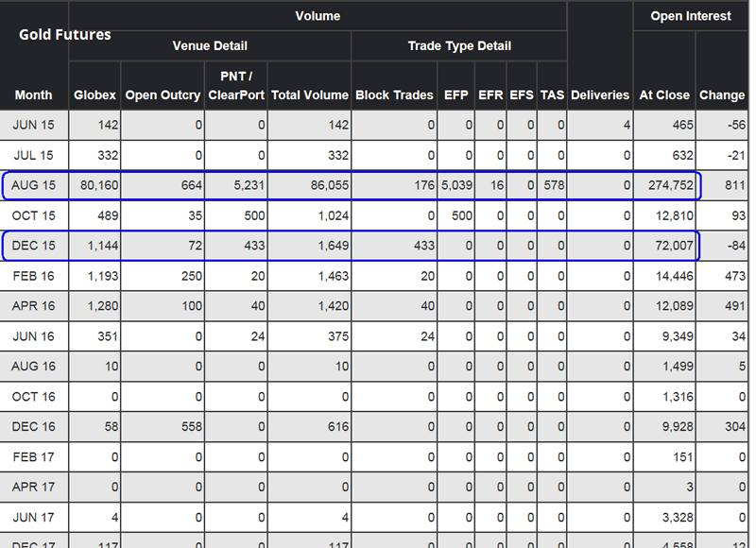Screen dimensions: 756x548
Task: Select the Gold Futures table title
Action: 64,35
